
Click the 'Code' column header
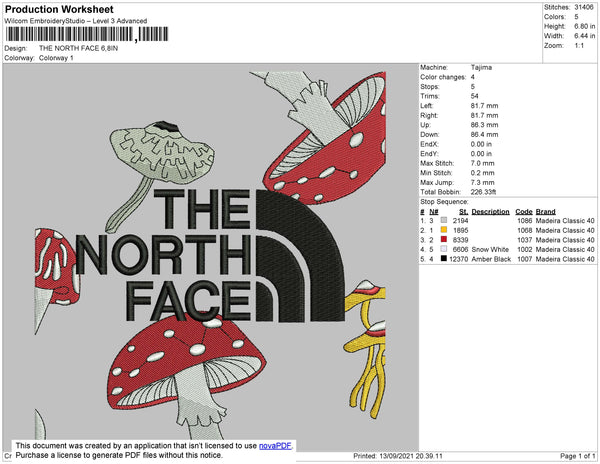pos(524,212)
